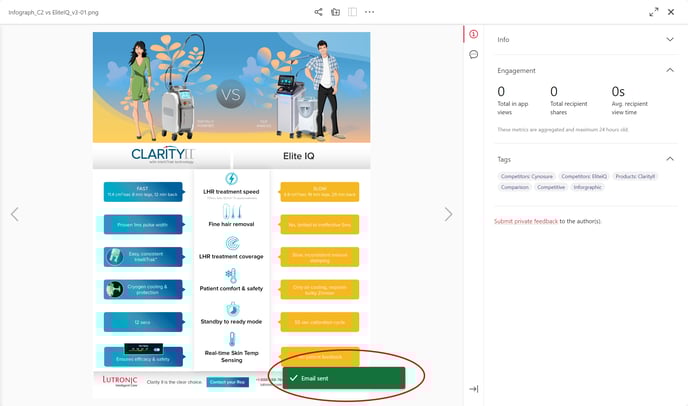The height and width of the screenshot is (406, 688).
Task: Select the Competitors: Cynosure tag
Action: pos(525,176)
